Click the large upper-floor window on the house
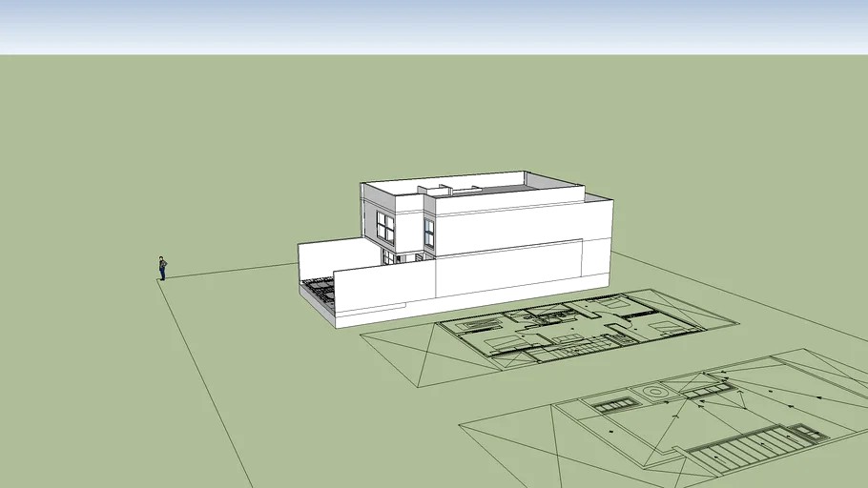This screenshot has height=488, width=868. pyautogui.click(x=385, y=227)
